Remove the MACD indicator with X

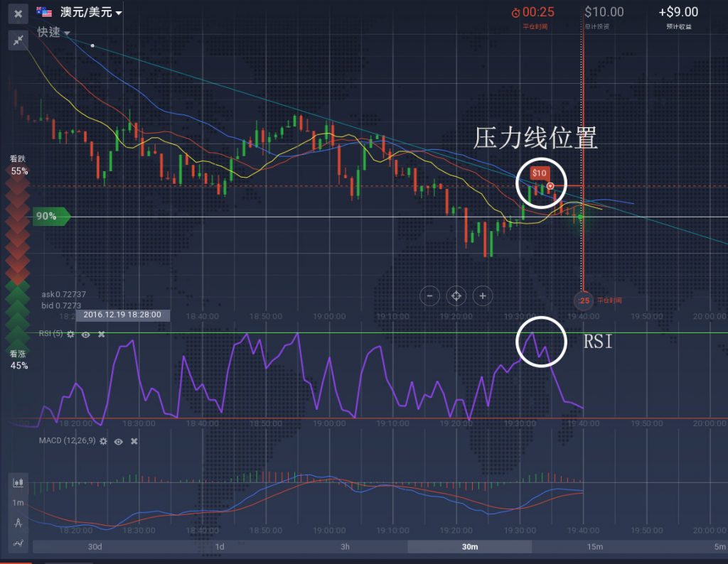point(134,441)
